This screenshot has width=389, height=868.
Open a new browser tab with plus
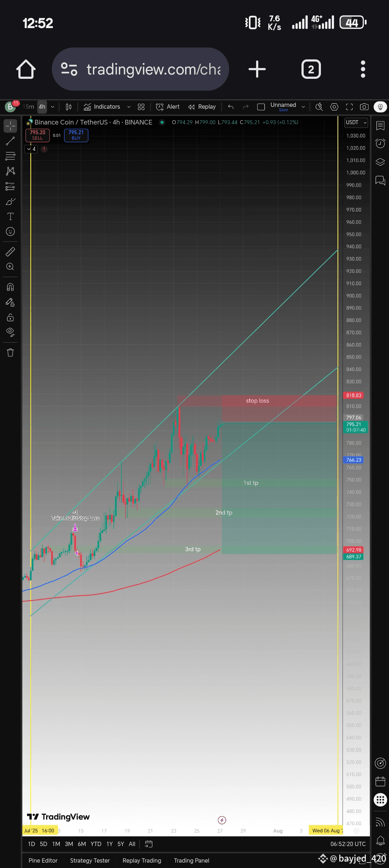(257, 69)
